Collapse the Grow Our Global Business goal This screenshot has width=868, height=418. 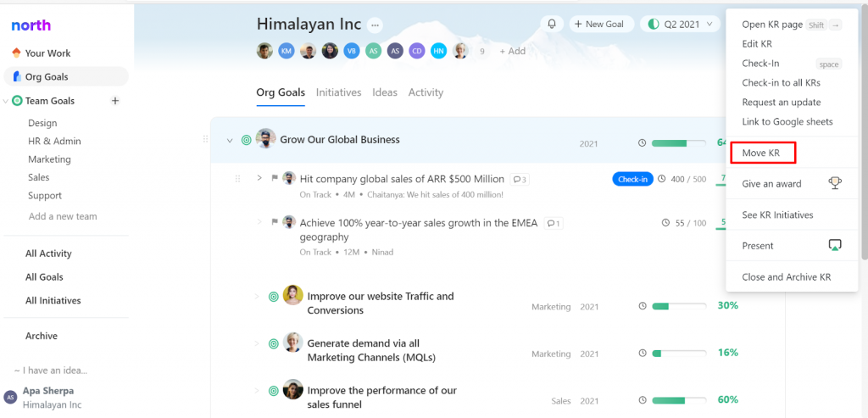tap(230, 141)
